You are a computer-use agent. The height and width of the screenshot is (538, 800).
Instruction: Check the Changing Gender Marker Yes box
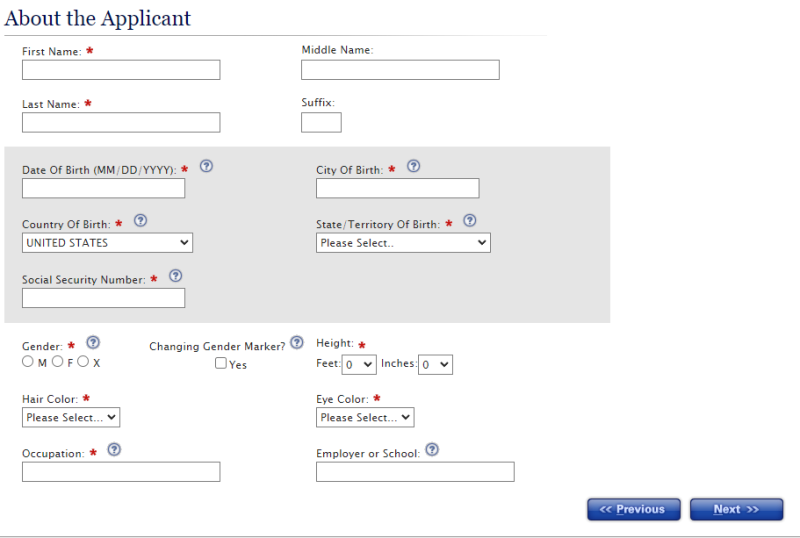[x=221, y=365]
